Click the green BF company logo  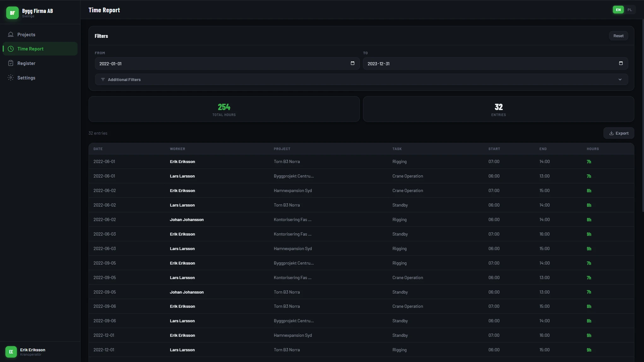coord(12,13)
